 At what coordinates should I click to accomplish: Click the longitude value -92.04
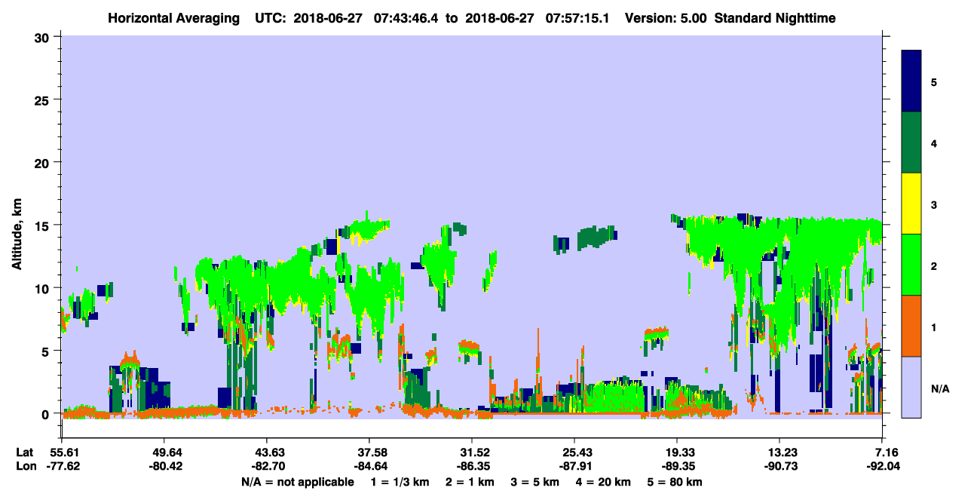[882, 466]
